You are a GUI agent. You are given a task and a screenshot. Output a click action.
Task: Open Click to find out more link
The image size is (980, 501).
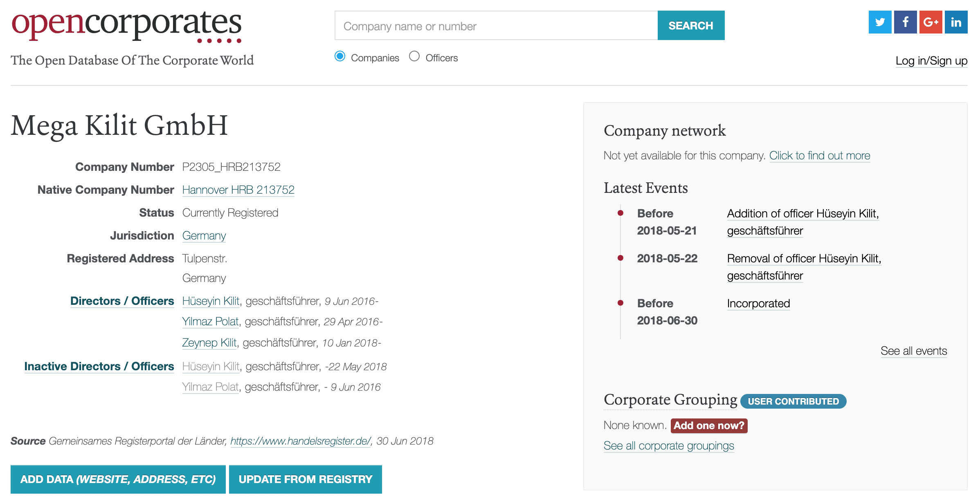[820, 156]
